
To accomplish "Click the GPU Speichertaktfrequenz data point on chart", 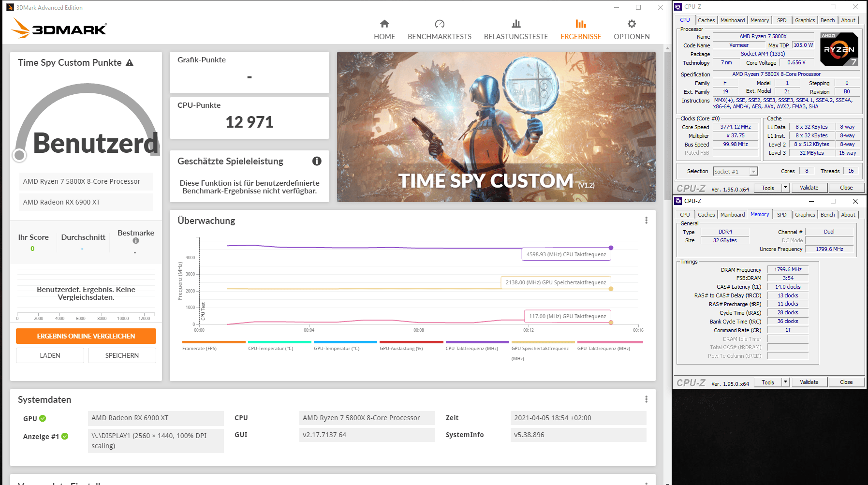I will pyautogui.click(x=611, y=289).
